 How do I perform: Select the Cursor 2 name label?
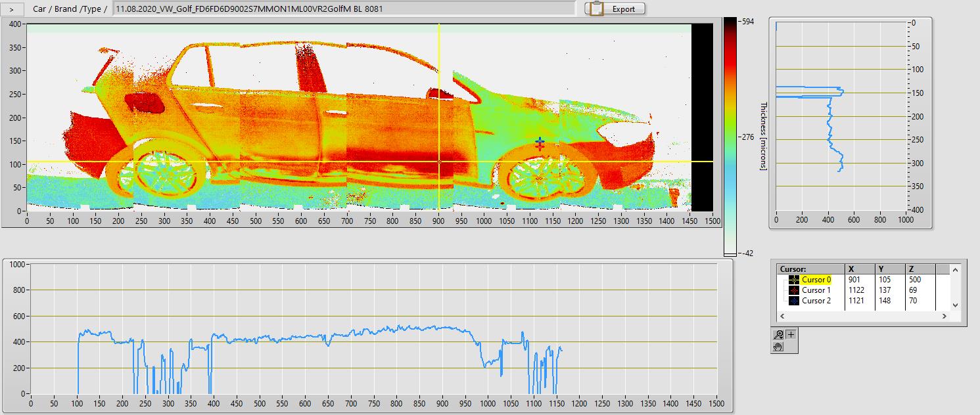pyautogui.click(x=816, y=301)
